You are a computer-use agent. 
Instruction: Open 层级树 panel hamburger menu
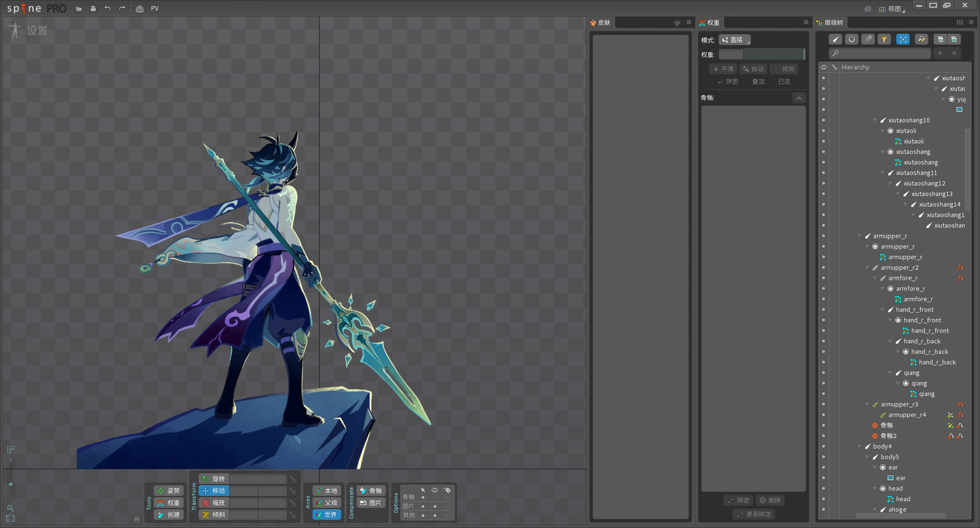(971, 22)
